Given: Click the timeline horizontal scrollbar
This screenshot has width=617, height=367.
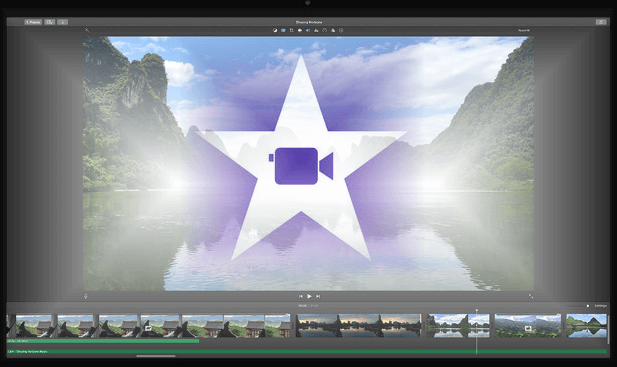Looking at the screenshot, I should click(156, 356).
